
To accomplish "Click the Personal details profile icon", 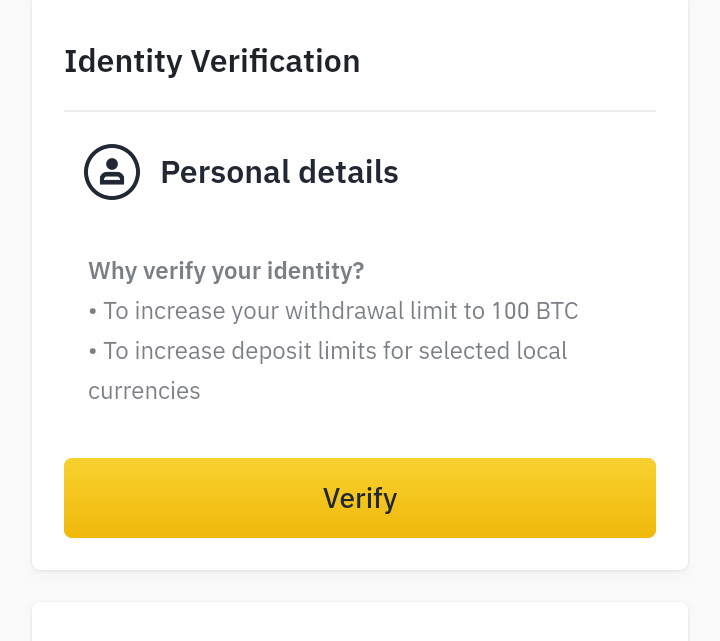I will point(112,172).
